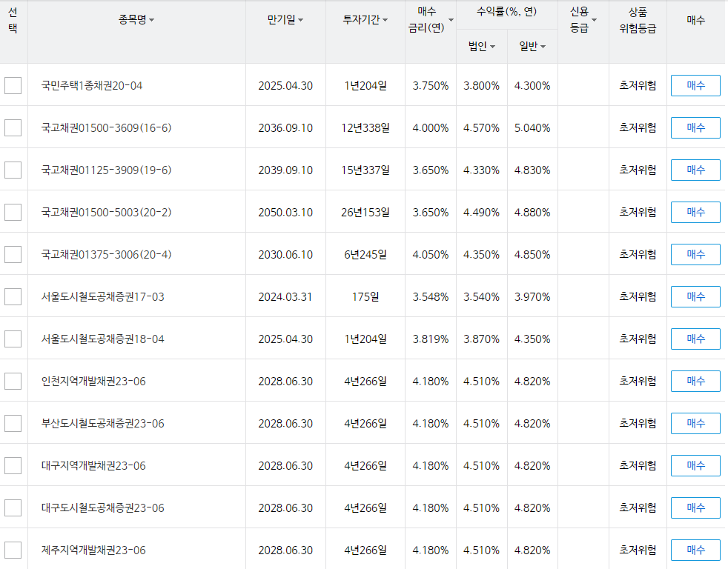Click the 선택 column header

[x=13, y=20]
